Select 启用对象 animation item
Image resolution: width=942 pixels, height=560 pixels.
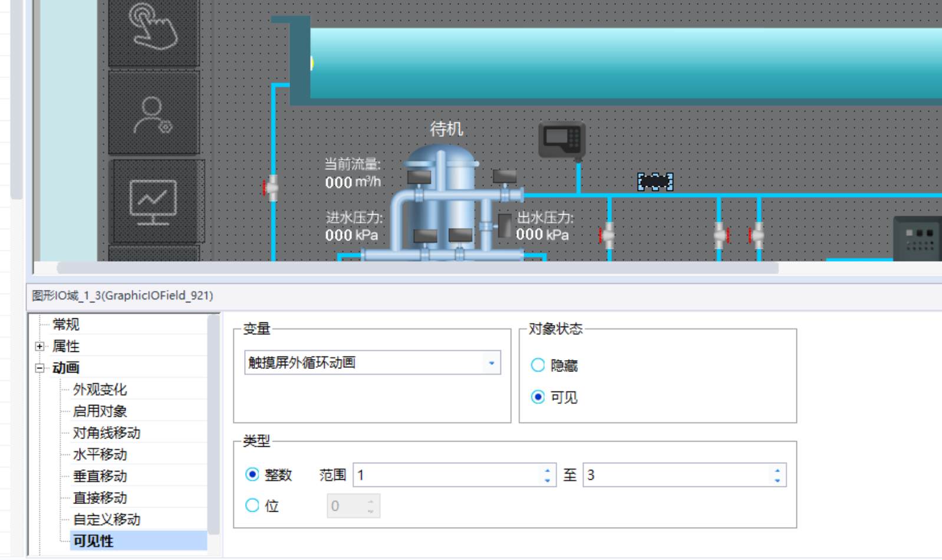point(100,411)
